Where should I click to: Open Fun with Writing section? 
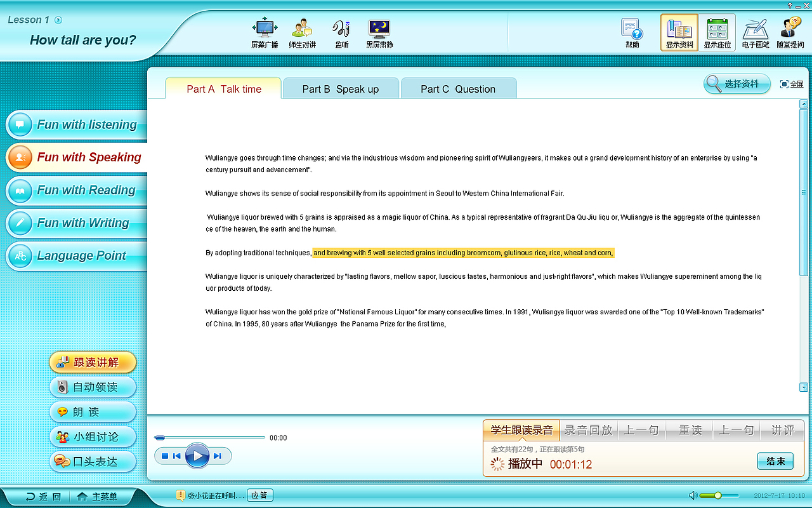(76, 223)
